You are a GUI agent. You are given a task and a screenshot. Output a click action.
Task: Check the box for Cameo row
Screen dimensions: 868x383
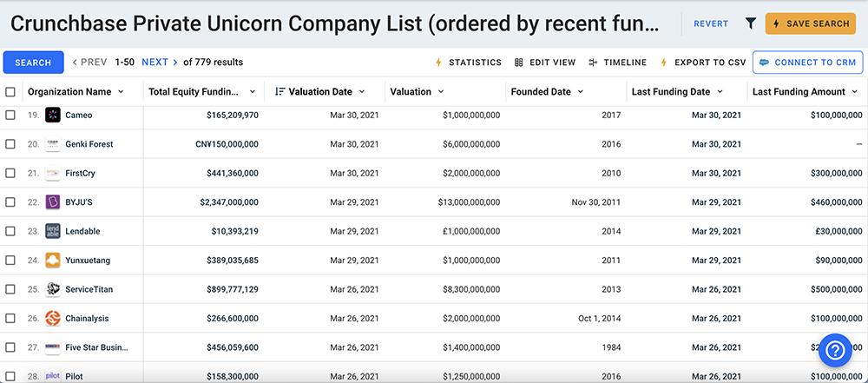click(x=10, y=116)
